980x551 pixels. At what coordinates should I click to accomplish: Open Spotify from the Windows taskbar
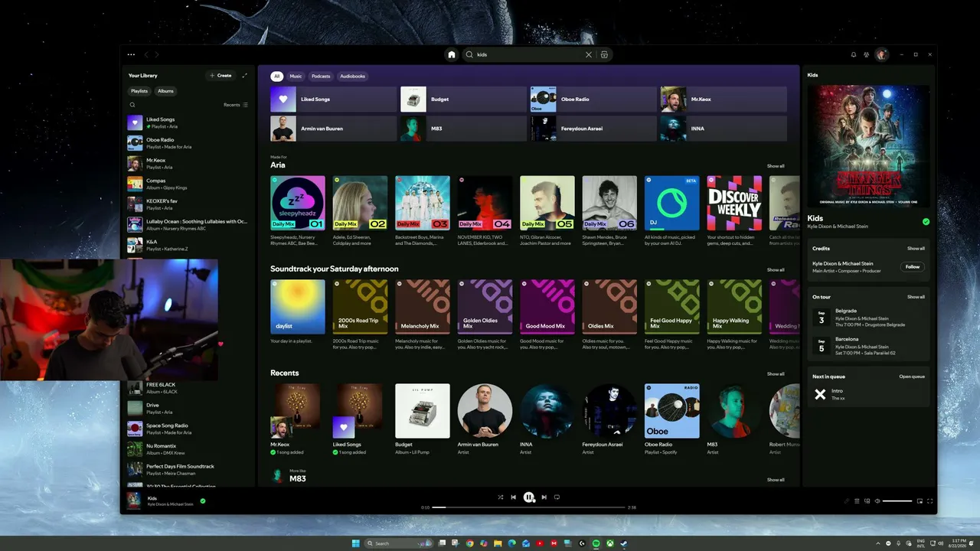coord(596,543)
